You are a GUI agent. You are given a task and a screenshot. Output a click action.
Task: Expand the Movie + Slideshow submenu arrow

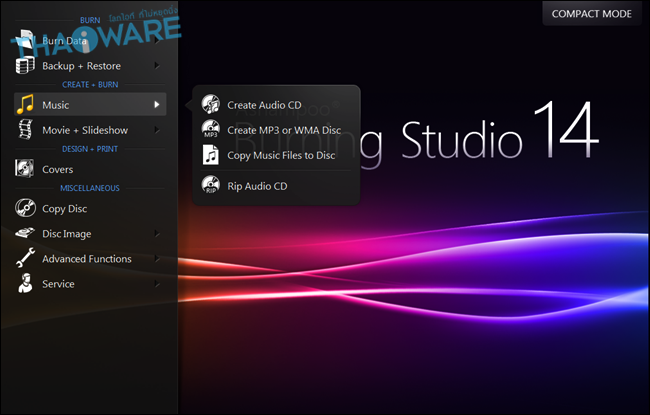(x=157, y=130)
